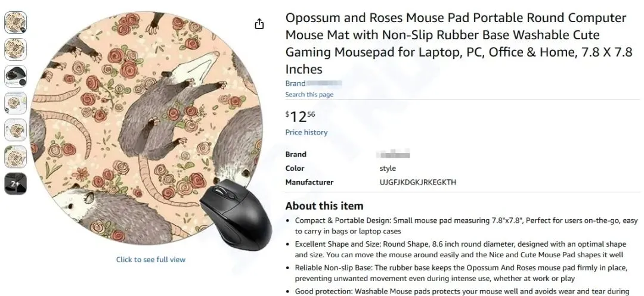Click the Color value 'style'
Screen dimensions: 644x296
pyautogui.click(x=388, y=169)
